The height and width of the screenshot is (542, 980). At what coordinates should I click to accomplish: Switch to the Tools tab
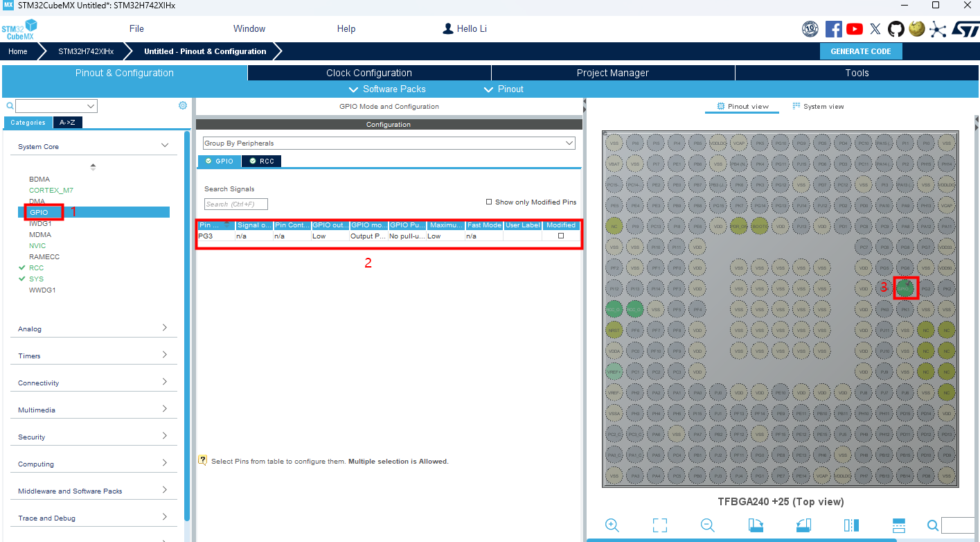857,73
